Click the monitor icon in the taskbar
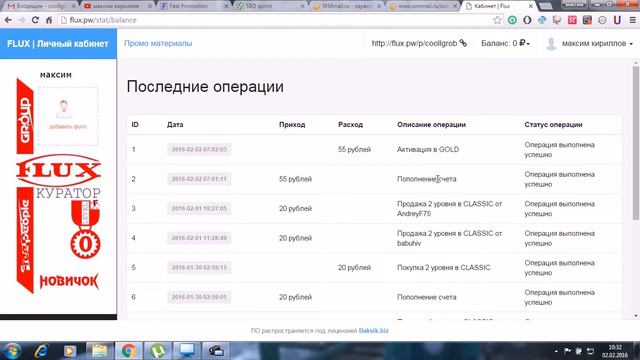The width and height of the screenshot is (640, 360). 187,351
